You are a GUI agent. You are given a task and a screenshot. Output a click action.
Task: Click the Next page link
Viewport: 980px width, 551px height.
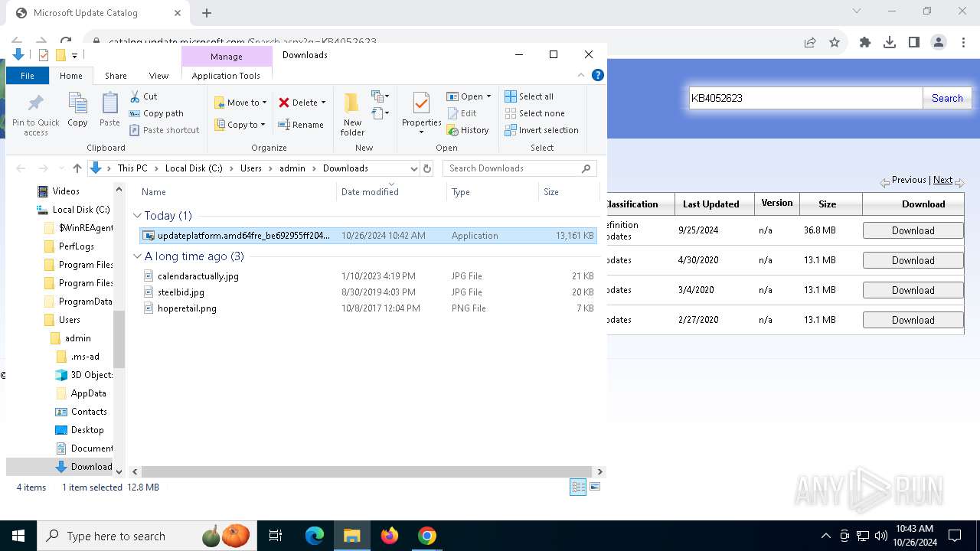(942, 180)
